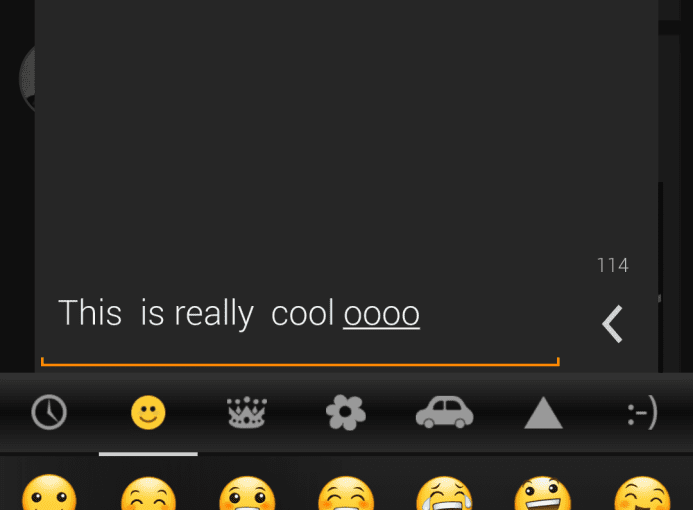Select the smiley faces emoji category
693x510 pixels.
coord(148,412)
